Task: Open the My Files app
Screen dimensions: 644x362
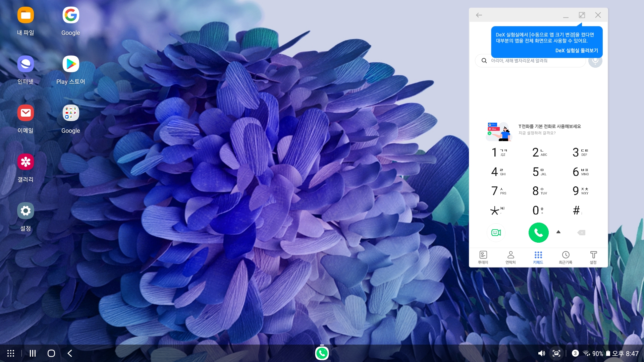Action: click(x=25, y=15)
